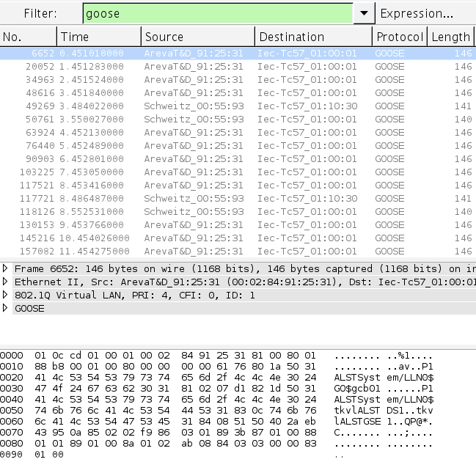Click length value 140 in row 50761
The image size is (476, 462).
(463, 120)
